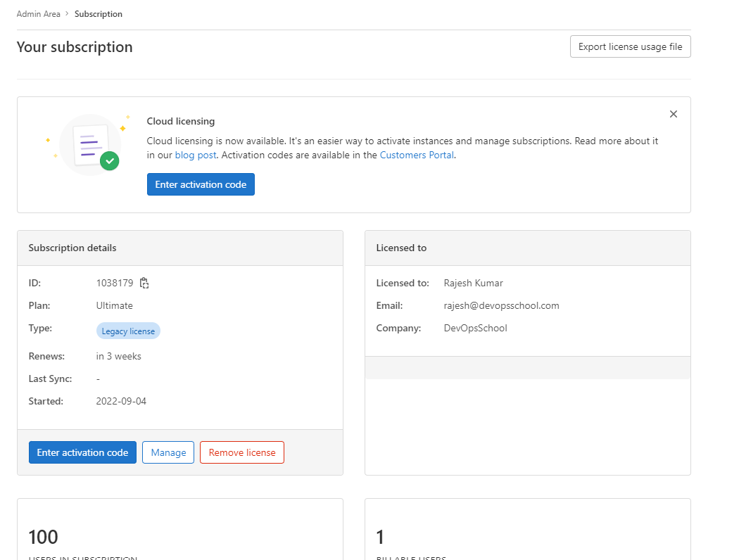The height and width of the screenshot is (560, 739).
Task: Export the license usage file
Action: coord(630,46)
